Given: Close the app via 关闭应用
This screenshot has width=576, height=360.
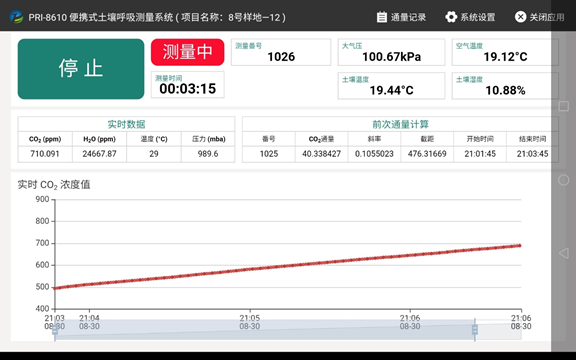Looking at the screenshot, I should [x=539, y=17].
